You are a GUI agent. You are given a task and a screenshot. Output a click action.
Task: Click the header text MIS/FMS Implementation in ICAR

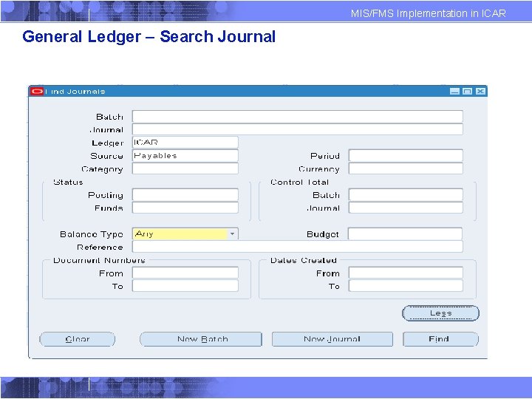click(428, 13)
